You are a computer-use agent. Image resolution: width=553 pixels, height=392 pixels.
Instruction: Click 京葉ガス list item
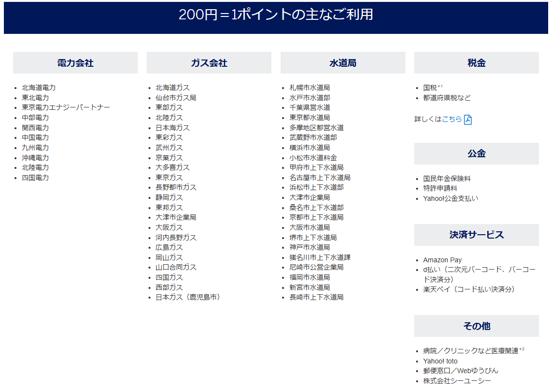pos(169,158)
